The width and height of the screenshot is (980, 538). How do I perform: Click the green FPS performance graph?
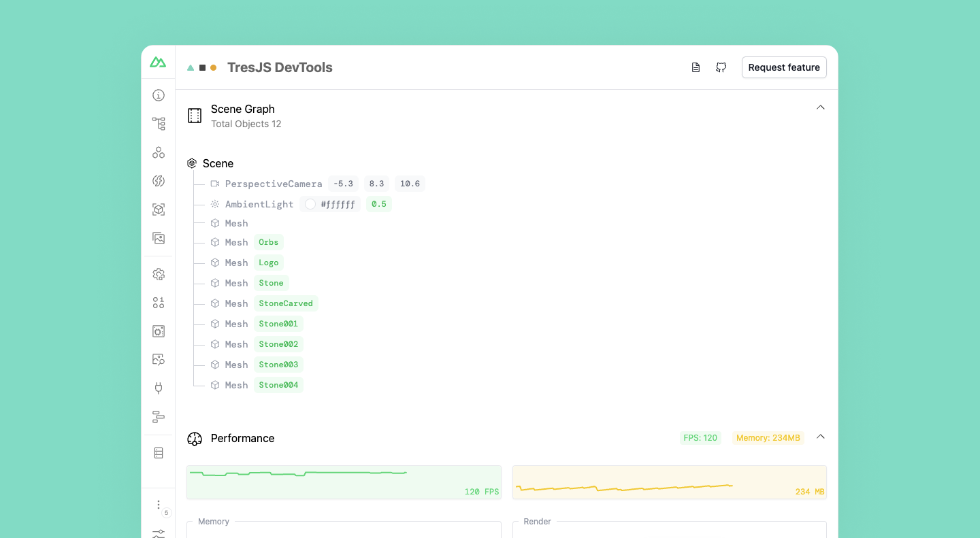click(x=344, y=482)
